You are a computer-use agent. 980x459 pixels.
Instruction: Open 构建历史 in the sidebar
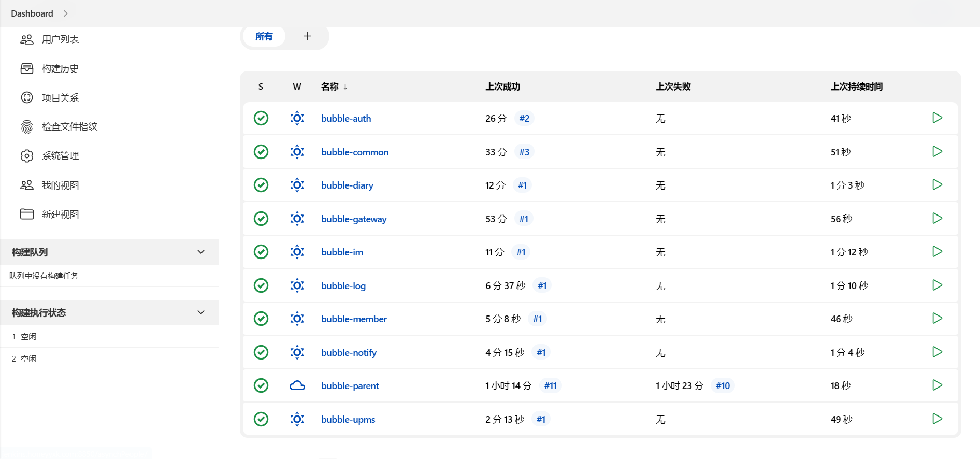pyautogui.click(x=60, y=68)
